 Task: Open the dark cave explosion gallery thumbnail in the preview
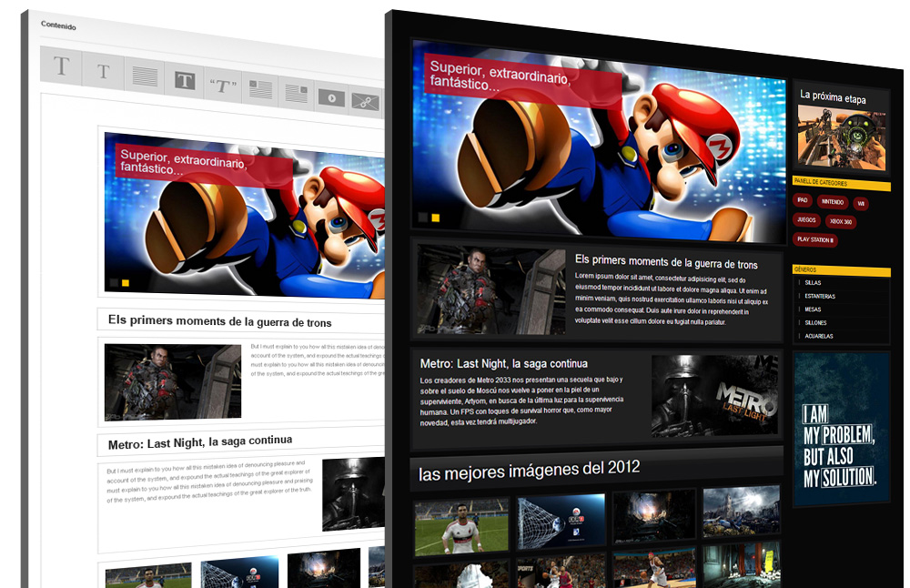(654, 515)
